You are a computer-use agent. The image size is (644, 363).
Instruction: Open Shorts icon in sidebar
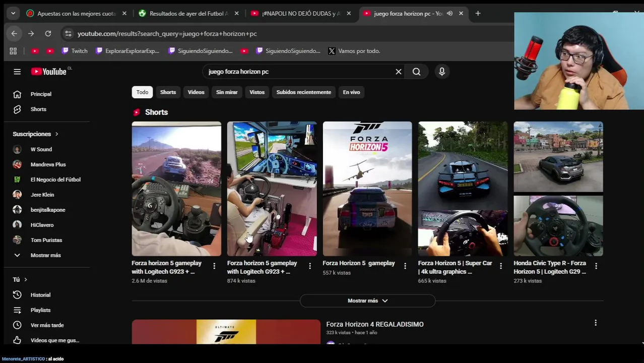pos(17,109)
